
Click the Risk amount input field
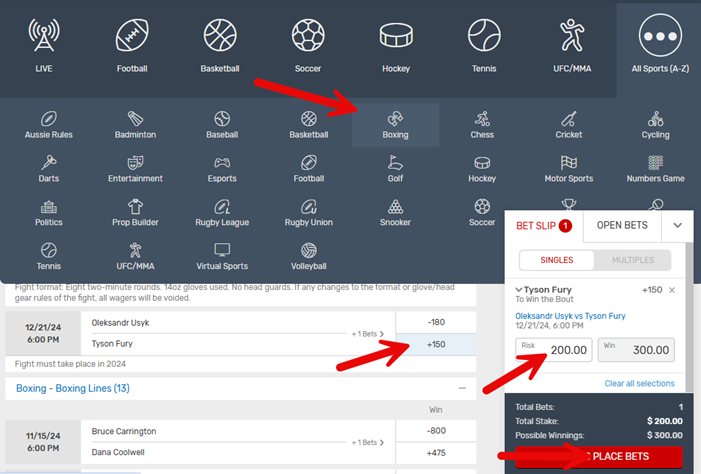(554, 350)
